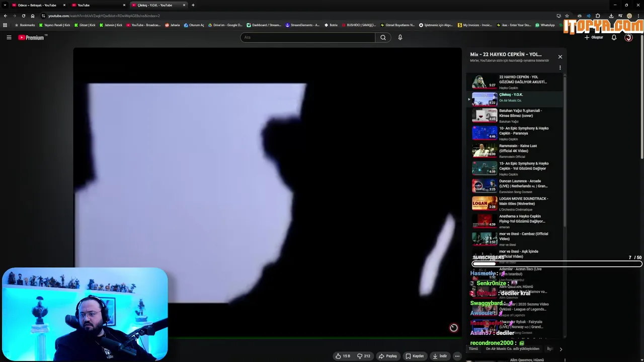Image resolution: width=644 pixels, height=362 pixels.
Task: Bookmark this page with star icon
Action: [x=567, y=16]
